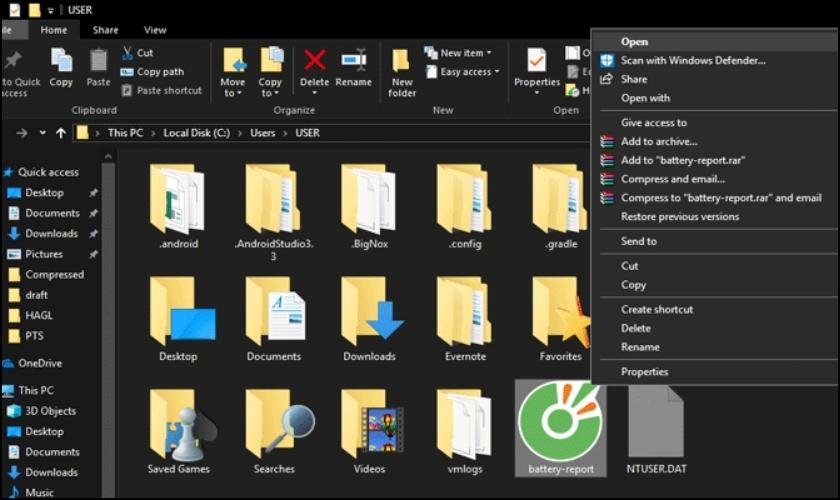Select the .AndroidStudio3.3 folder
This screenshot has height=500, width=840.
pos(274,212)
